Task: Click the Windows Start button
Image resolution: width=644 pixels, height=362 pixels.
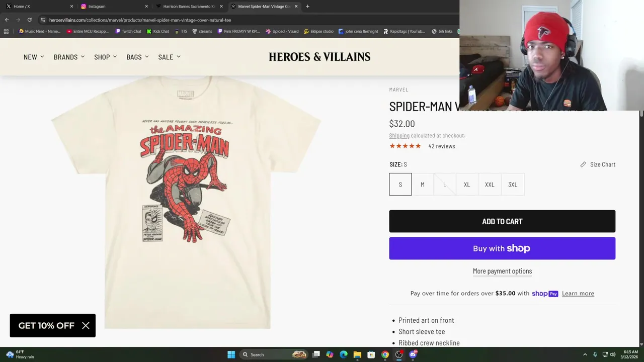Action: tap(231, 354)
